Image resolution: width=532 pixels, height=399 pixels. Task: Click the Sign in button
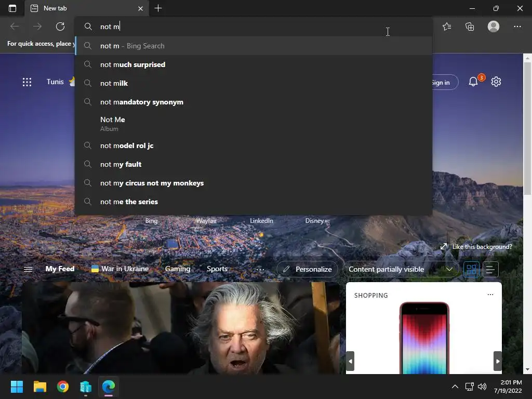pyautogui.click(x=445, y=83)
